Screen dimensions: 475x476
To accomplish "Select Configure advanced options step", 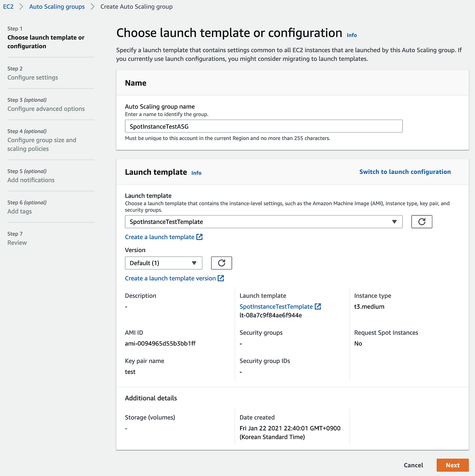I will (46, 109).
